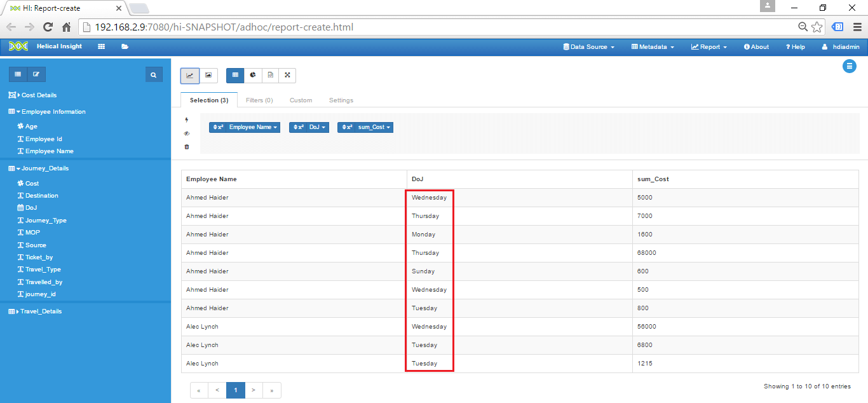Image resolution: width=868 pixels, height=403 pixels.
Task: Click the Chrome profile person icon
Action: [x=768, y=6]
